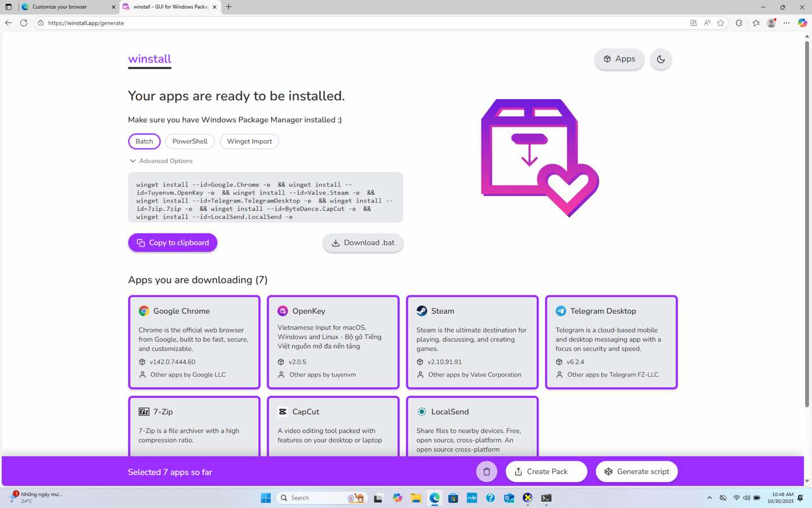This screenshot has height=508, width=812.
Task: Copy the script to clipboard
Action: click(173, 243)
